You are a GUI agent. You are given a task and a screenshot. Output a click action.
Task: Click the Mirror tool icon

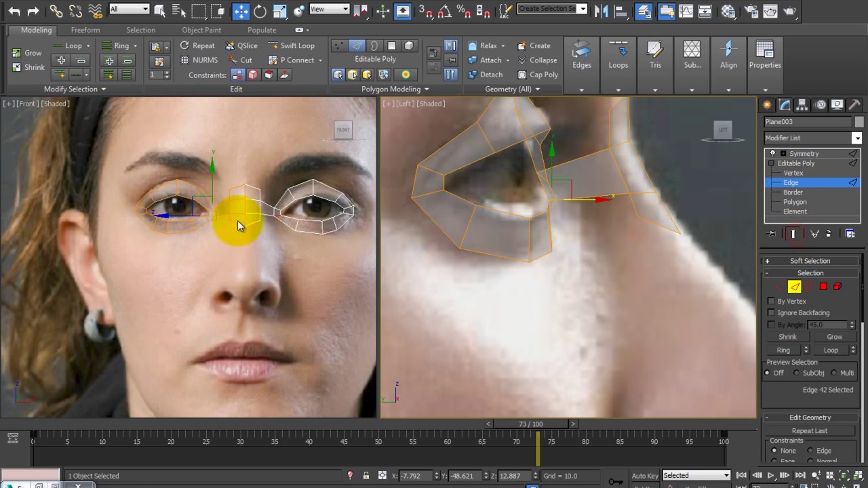click(x=600, y=11)
